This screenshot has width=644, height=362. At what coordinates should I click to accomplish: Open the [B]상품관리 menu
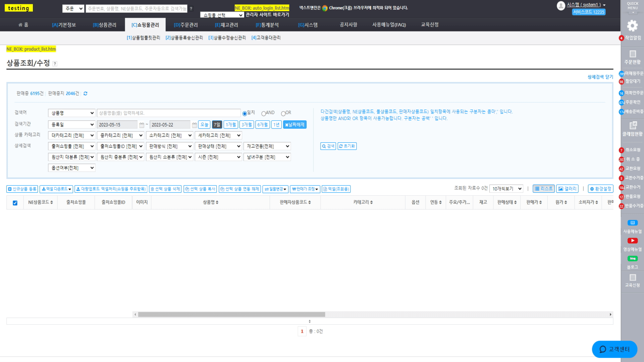pyautogui.click(x=105, y=25)
